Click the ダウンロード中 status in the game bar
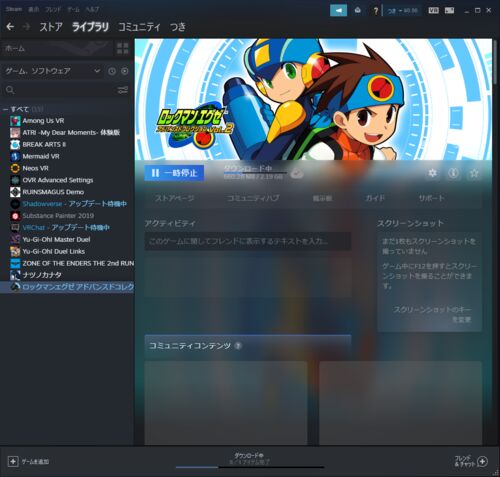This screenshot has width=500, height=477. [x=248, y=168]
